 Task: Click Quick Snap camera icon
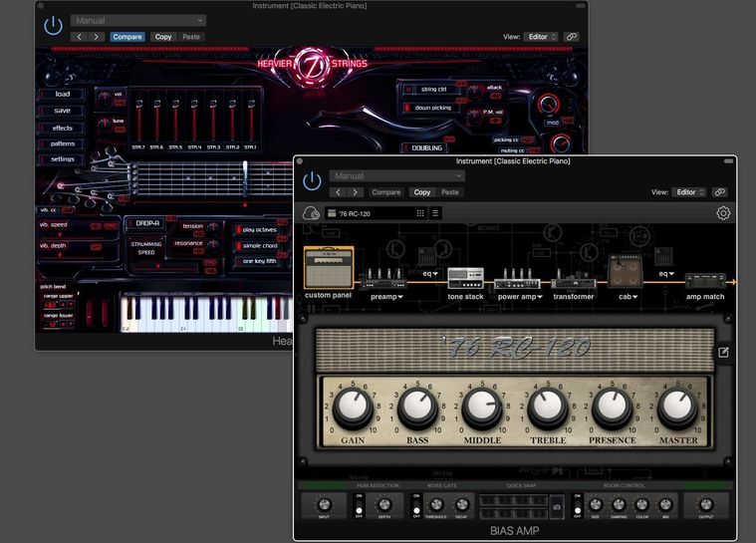point(557,507)
